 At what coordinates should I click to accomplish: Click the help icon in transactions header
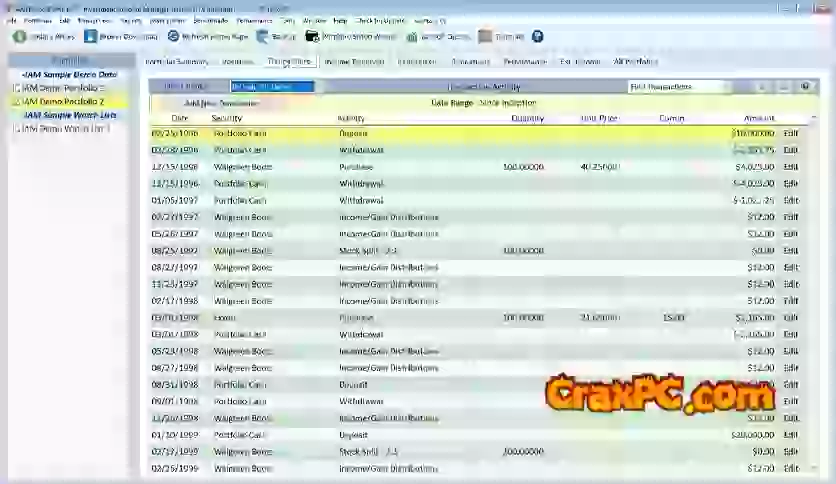[x=806, y=87]
